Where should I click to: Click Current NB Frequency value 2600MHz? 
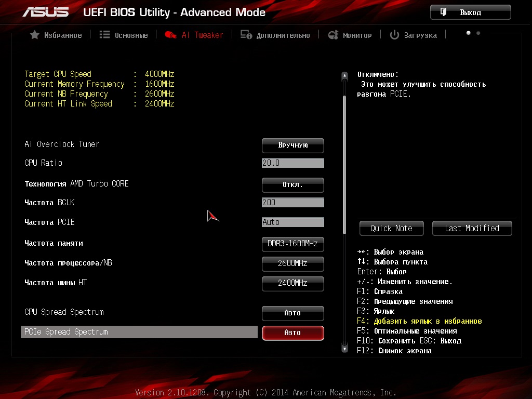[159, 94]
